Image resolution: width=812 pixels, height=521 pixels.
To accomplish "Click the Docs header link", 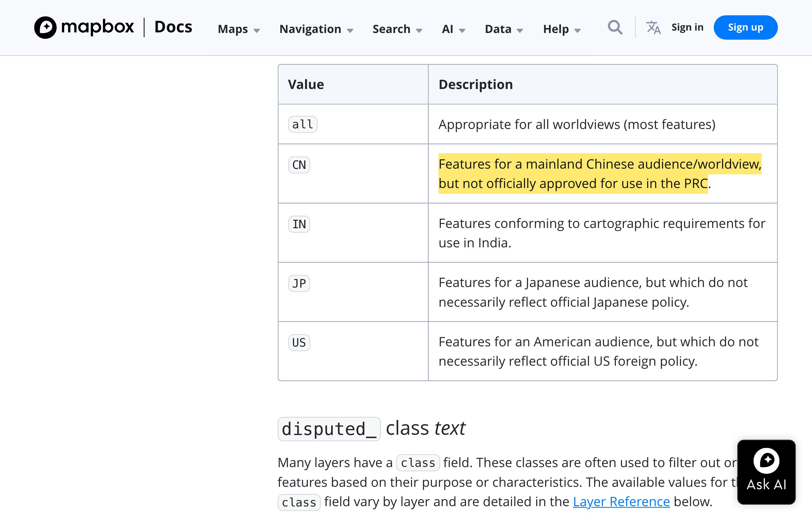I will (173, 27).
